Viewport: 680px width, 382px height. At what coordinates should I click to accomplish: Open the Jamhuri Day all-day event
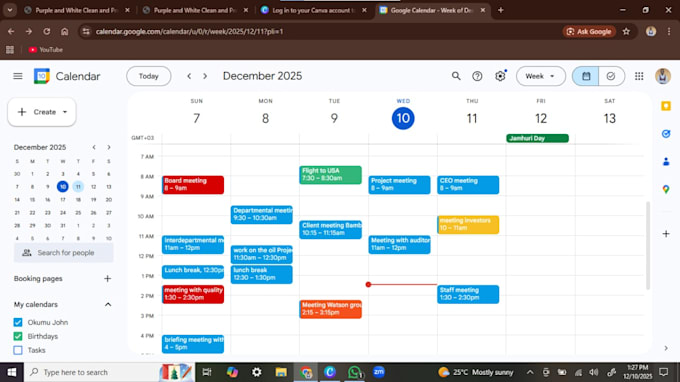coord(537,138)
